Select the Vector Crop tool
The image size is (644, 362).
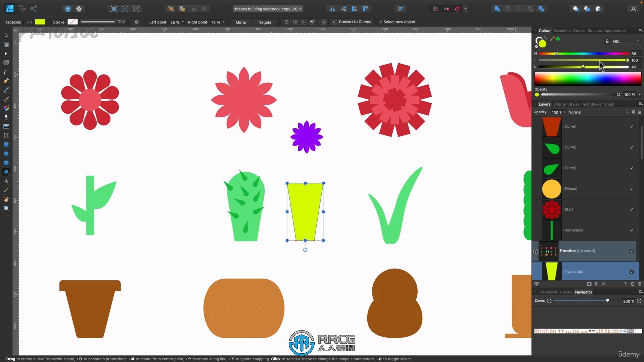[x=6, y=135]
